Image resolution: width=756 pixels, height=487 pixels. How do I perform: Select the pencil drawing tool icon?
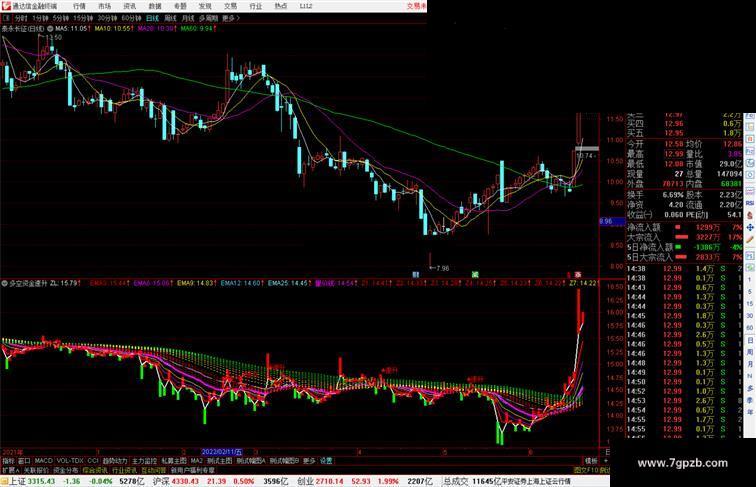click(750, 239)
